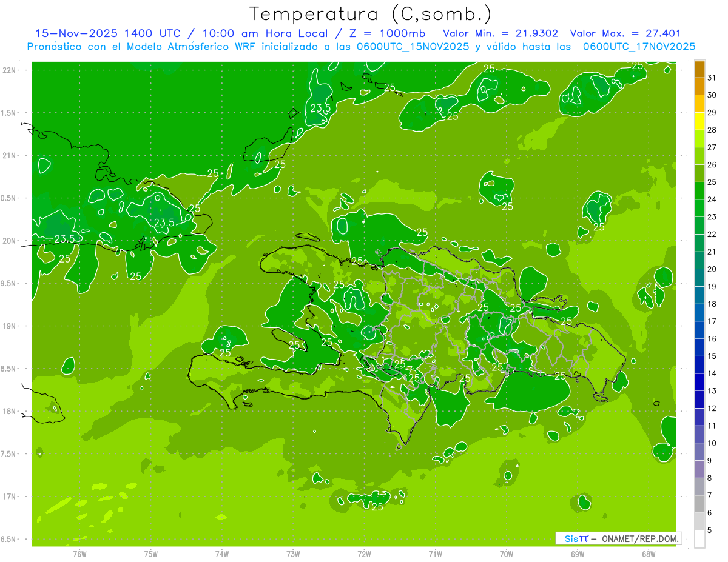Click color scale label 12
Image resolution: width=728 pixels, height=562 pixels.
coord(712,408)
